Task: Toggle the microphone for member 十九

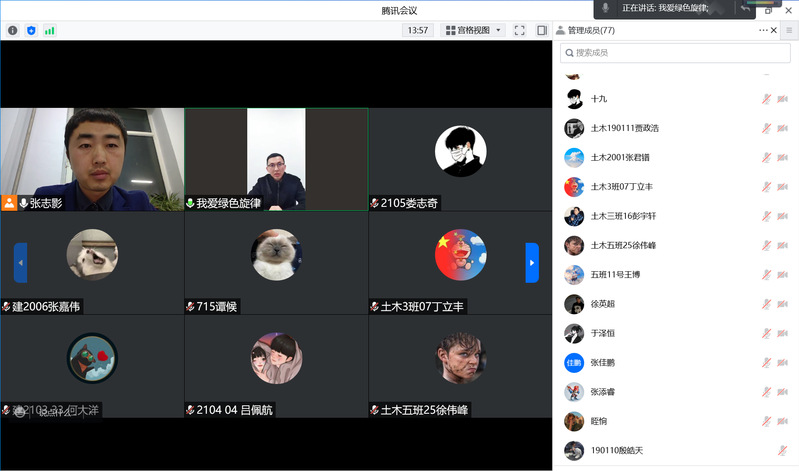Action: click(766, 99)
